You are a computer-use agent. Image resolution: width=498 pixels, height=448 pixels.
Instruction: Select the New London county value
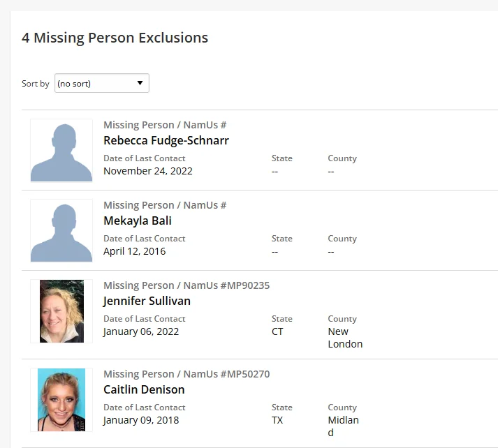[x=345, y=338]
